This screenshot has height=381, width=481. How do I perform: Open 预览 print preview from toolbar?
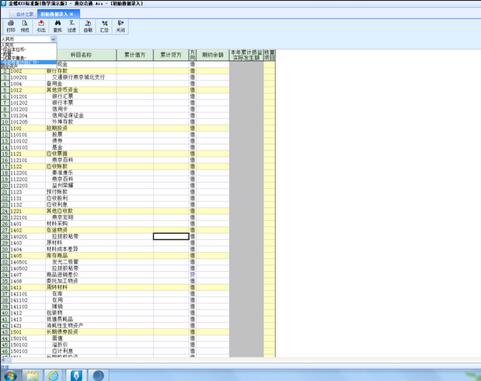[25, 26]
